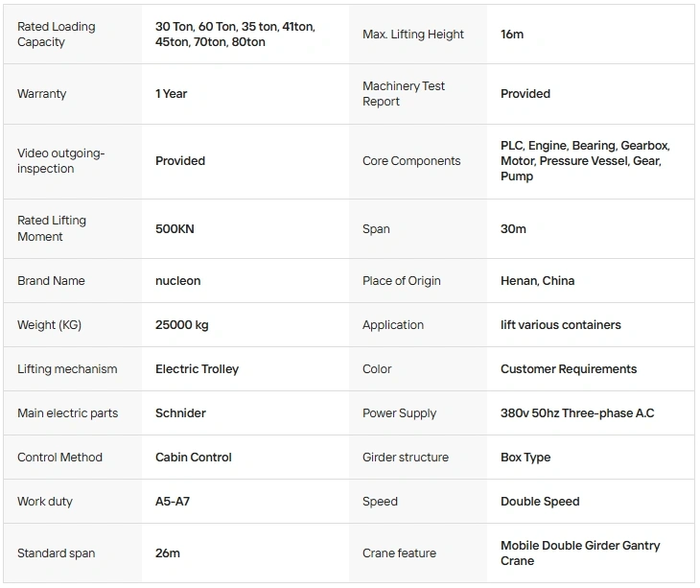Select the Mobile Double Girder Gantry Crane text
Image resolution: width=700 pixels, height=588 pixels.
pos(580,553)
